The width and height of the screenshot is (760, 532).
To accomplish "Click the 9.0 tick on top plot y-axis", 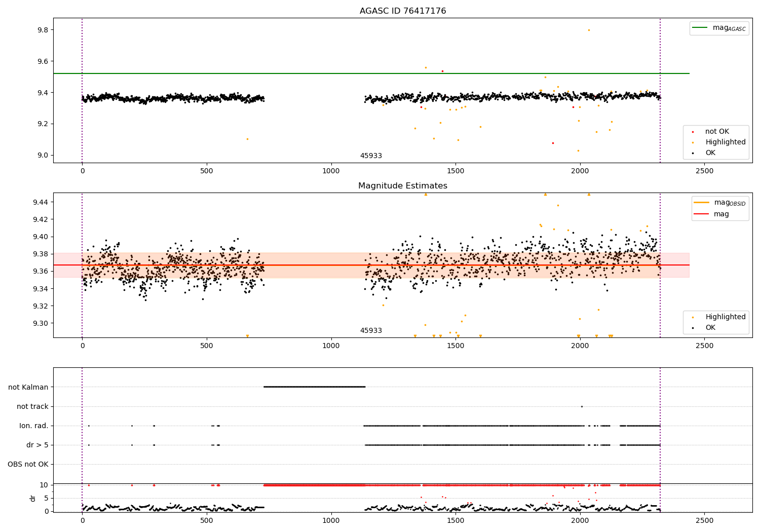I will (43, 156).
